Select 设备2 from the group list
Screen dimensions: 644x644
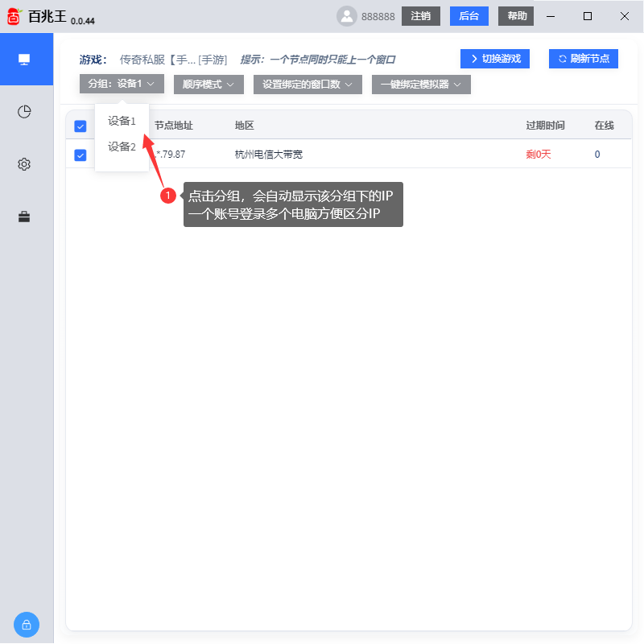point(121,147)
